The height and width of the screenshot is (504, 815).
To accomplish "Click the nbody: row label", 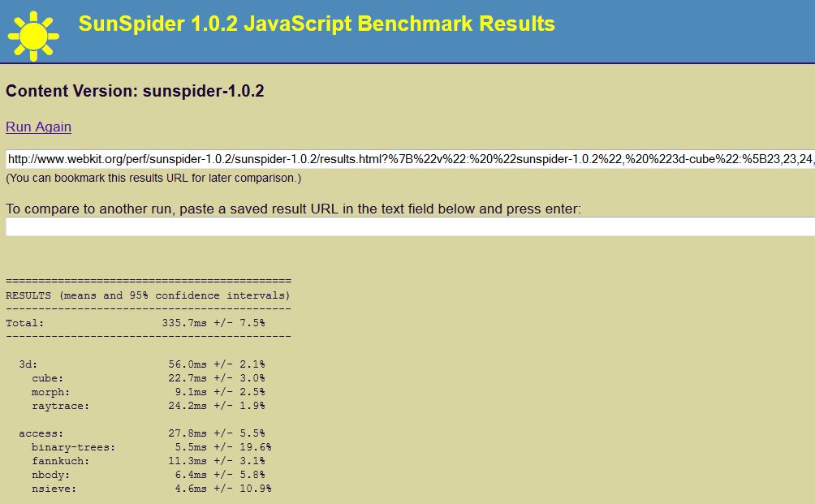I will pos(50,475).
